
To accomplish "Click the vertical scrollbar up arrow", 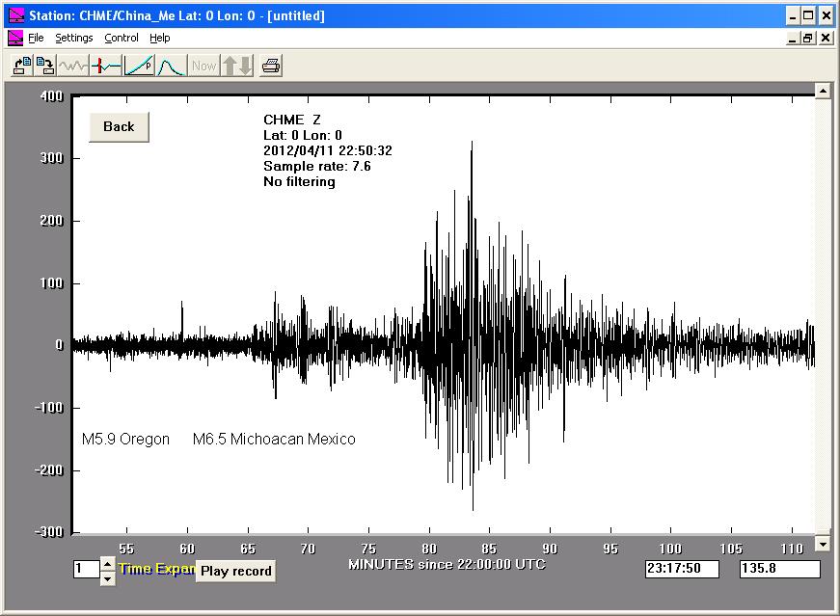I will coord(823,92).
